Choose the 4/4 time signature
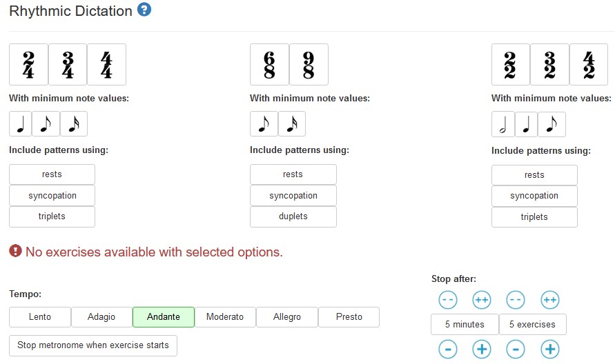 (x=106, y=64)
